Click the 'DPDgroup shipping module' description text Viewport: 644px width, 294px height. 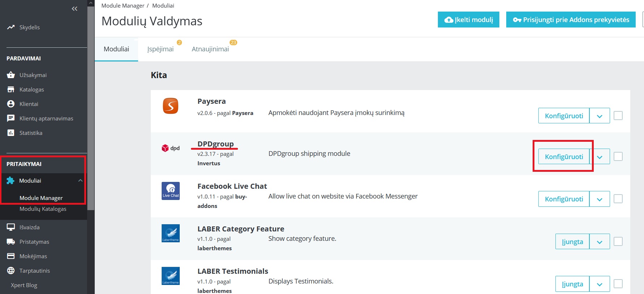point(309,153)
